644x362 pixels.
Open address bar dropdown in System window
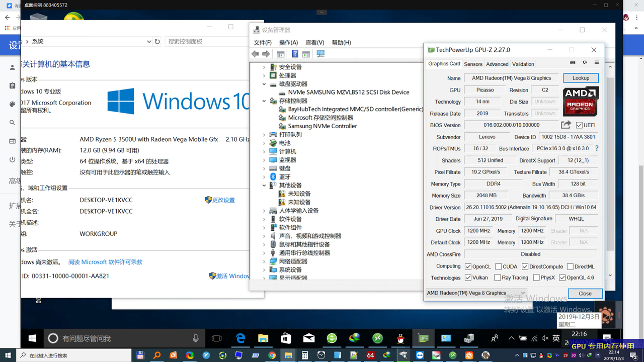pos(149,42)
